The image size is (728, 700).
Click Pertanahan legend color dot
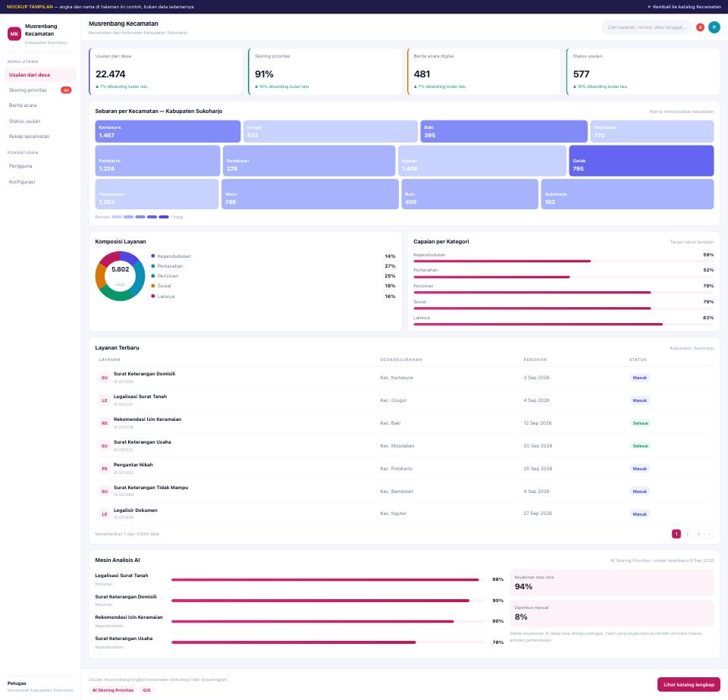(153, 266)
